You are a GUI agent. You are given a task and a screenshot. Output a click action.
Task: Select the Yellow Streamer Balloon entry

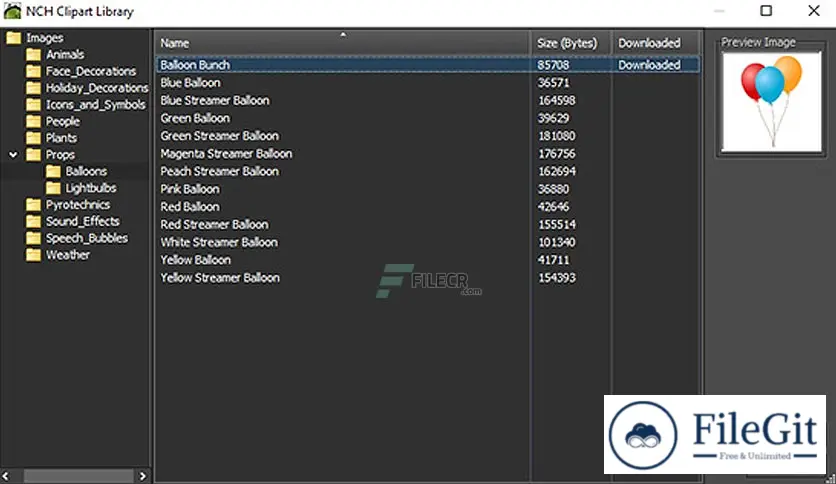tap(220, 278)
